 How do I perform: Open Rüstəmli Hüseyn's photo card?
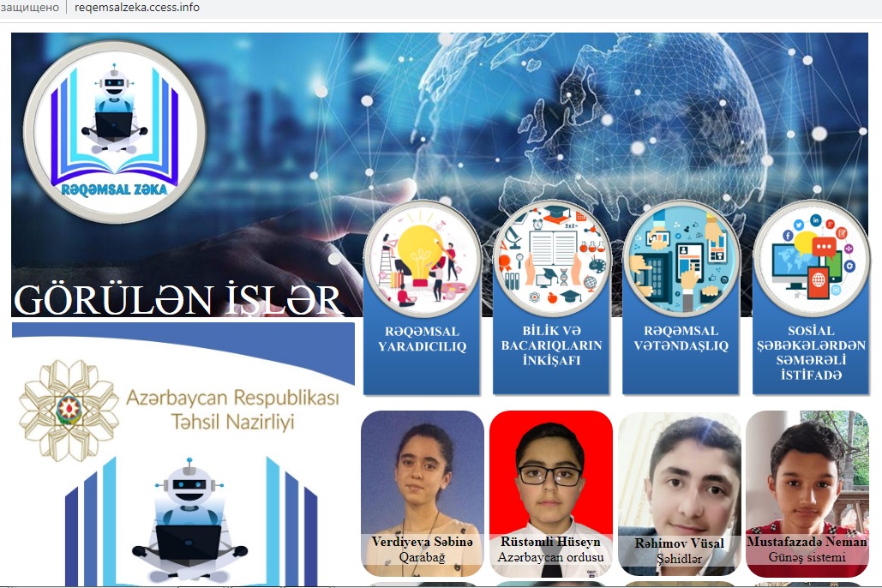550,494
